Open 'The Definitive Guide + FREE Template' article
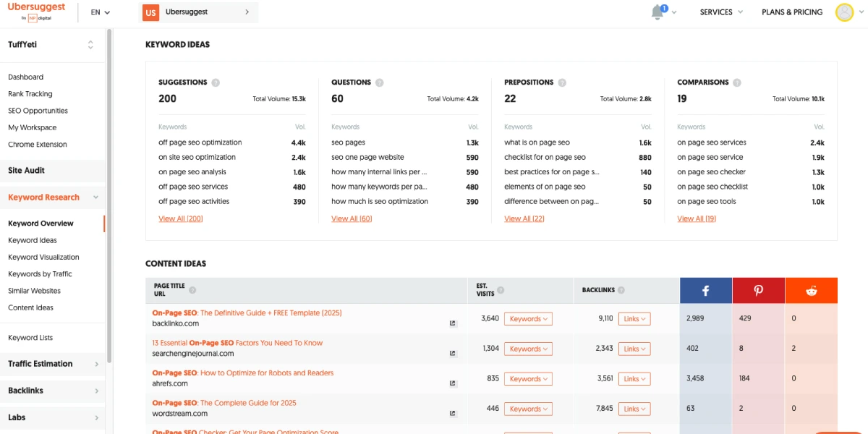 [x=247, y=313]
